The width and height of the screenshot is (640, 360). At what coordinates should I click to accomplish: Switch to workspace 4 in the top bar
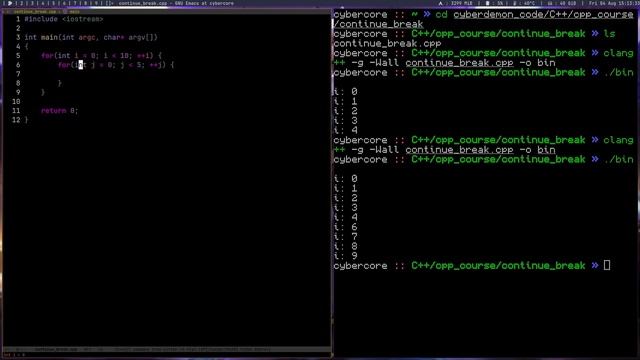(42, 3)
